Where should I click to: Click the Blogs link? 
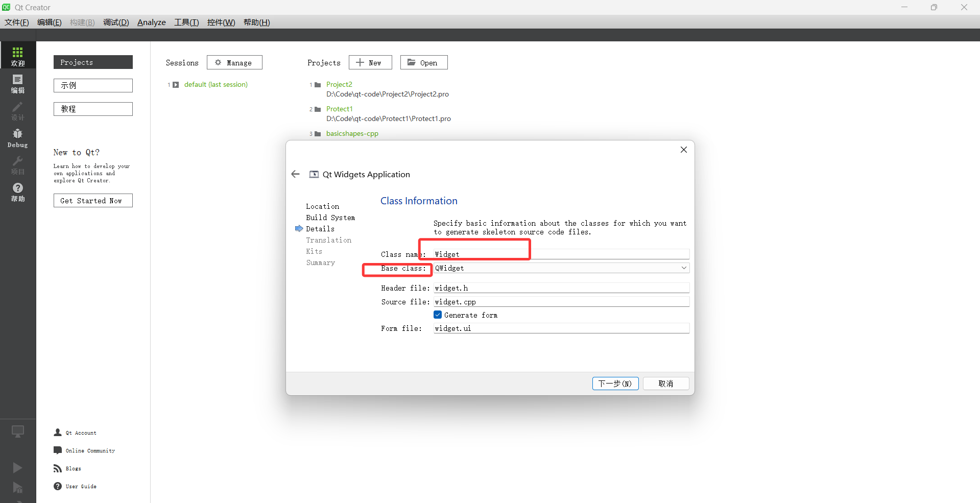point(74,468)
